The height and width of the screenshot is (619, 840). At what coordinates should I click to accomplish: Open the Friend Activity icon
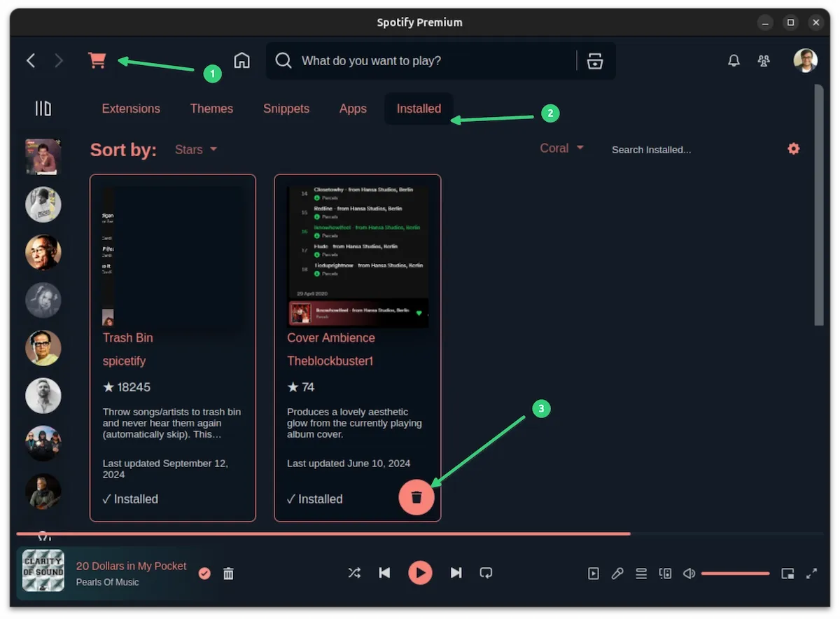764,61
